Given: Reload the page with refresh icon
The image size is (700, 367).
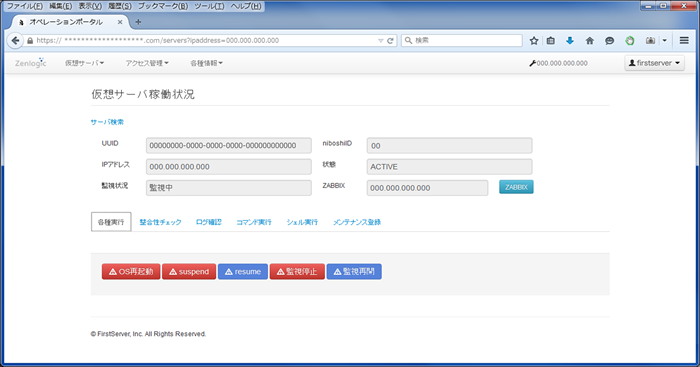Looking at the screenshot, I should [x=390, y=41].
